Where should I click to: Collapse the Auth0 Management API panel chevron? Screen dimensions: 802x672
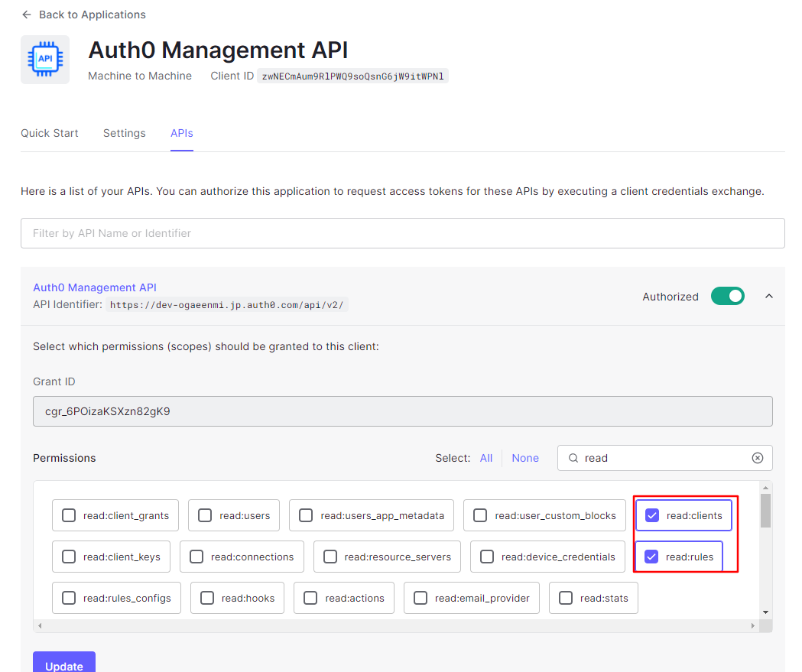point(769,296)
